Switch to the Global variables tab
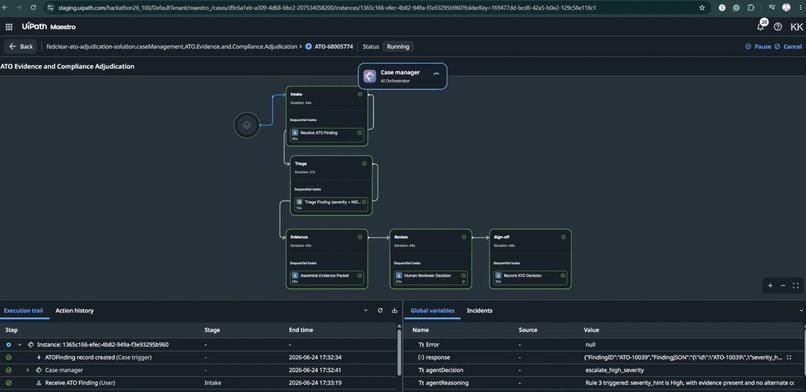 click(x=432, y=310)
